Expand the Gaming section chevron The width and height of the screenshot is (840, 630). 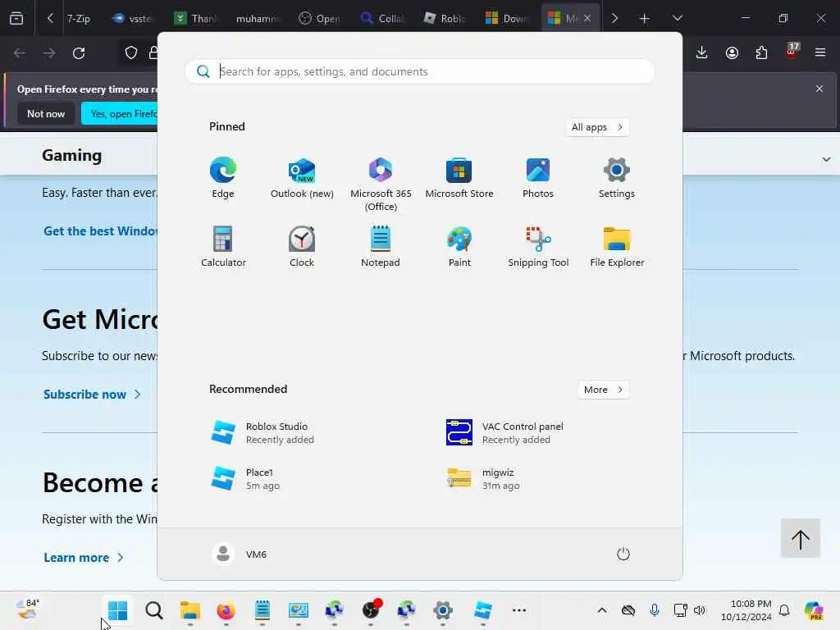pos(826,160)
